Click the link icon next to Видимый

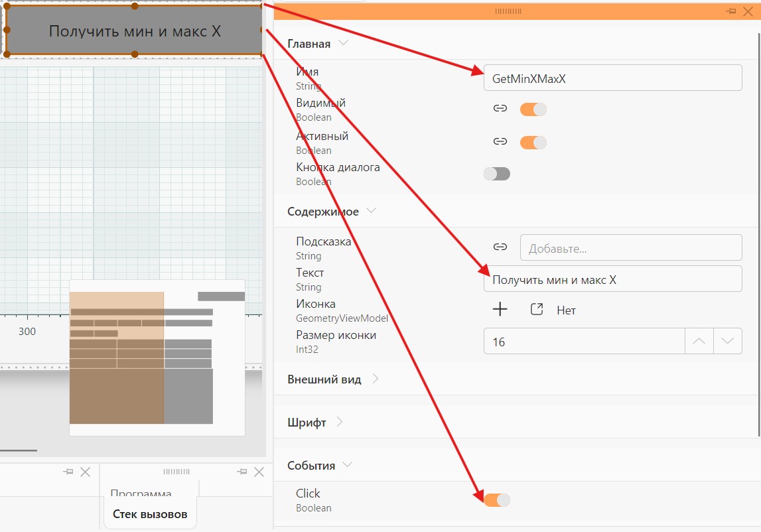[x=500, y=108]
